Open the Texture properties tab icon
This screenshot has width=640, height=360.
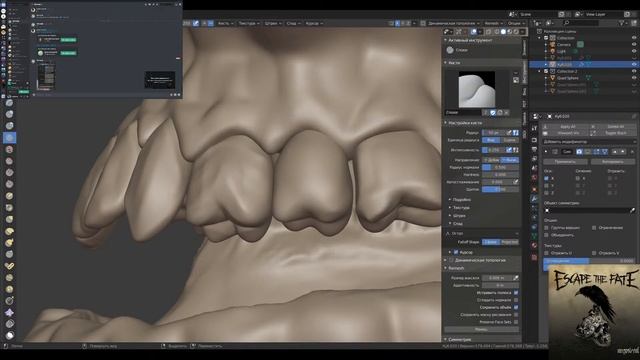click(x=534, y=258)
